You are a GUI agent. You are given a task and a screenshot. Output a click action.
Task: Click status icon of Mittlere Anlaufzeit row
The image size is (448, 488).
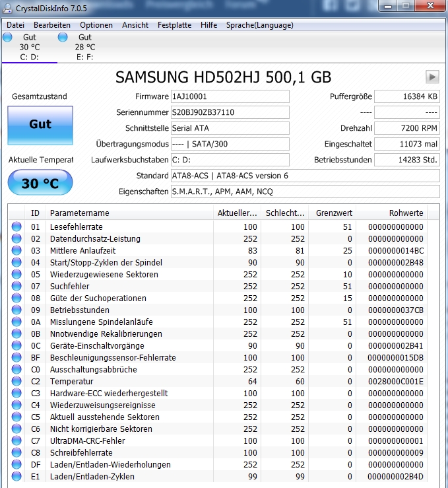point(16,250)
